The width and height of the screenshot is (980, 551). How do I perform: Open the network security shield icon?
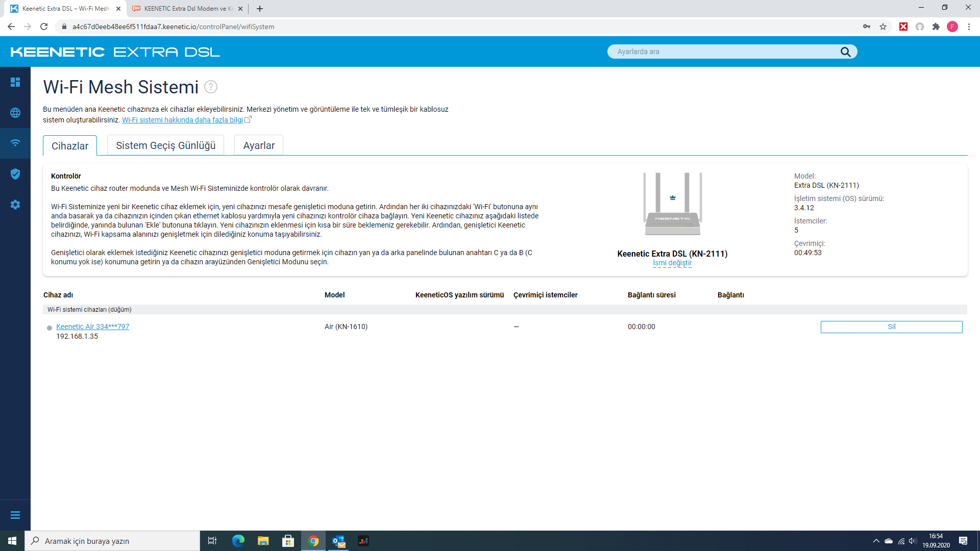tap(15, 174)
